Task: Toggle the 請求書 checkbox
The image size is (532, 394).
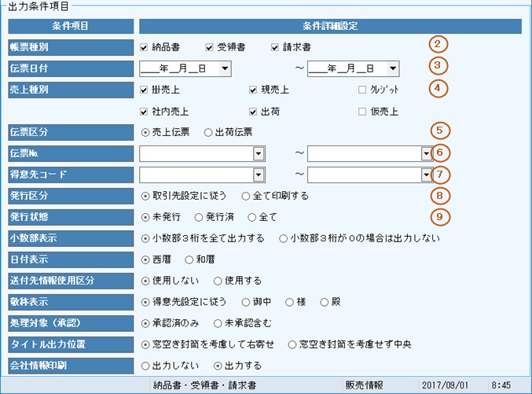Action: click(x=275, y=47)
